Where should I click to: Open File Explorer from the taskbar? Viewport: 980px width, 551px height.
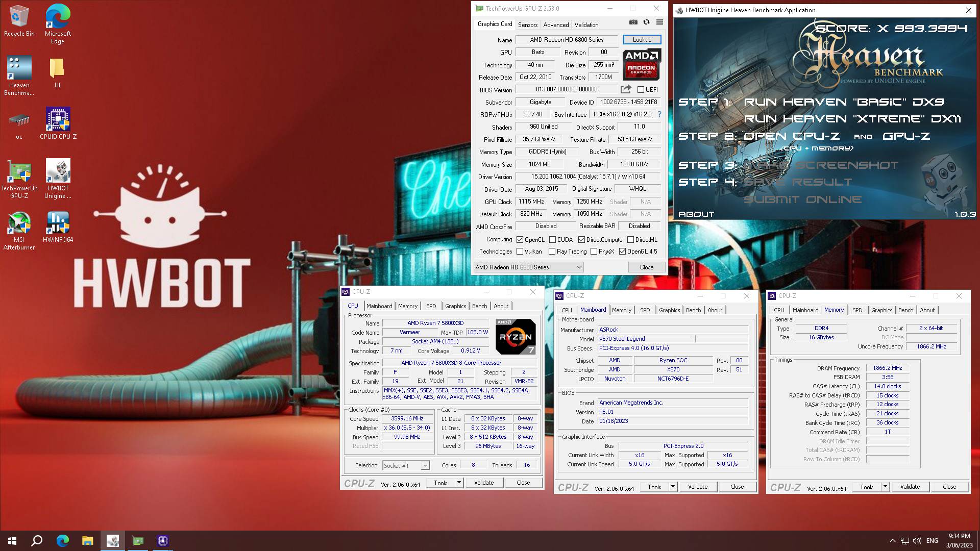click(x=87, y=541)
